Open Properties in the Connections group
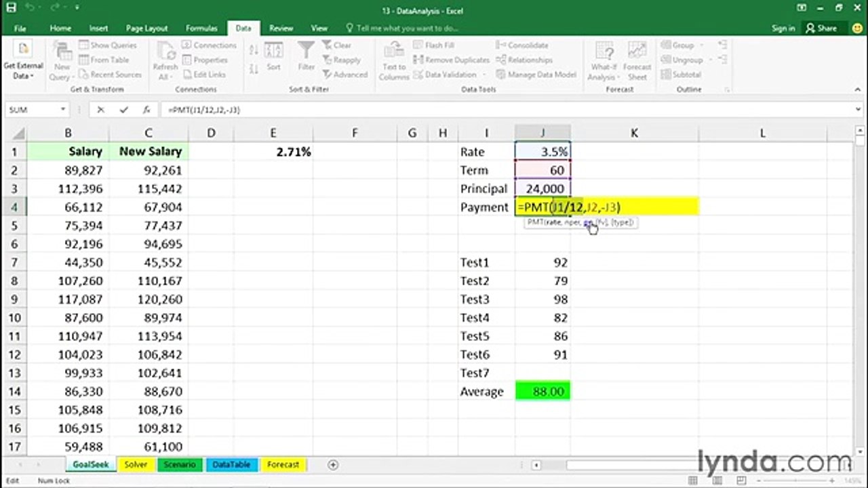 [x=205, y=60]
